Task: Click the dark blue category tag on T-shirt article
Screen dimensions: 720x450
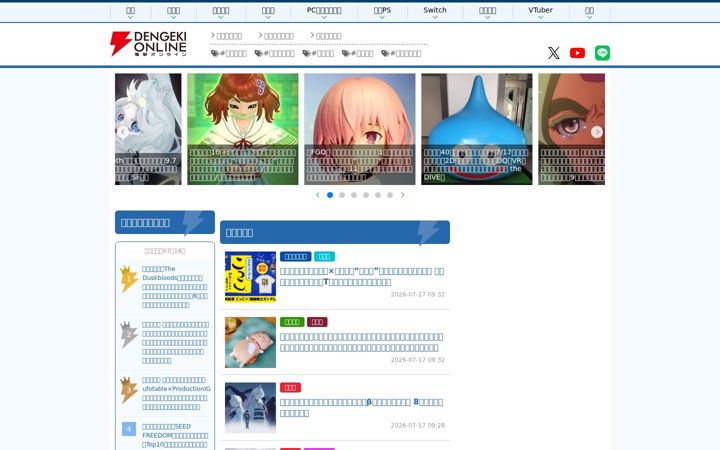Action: tap(296, 256)
